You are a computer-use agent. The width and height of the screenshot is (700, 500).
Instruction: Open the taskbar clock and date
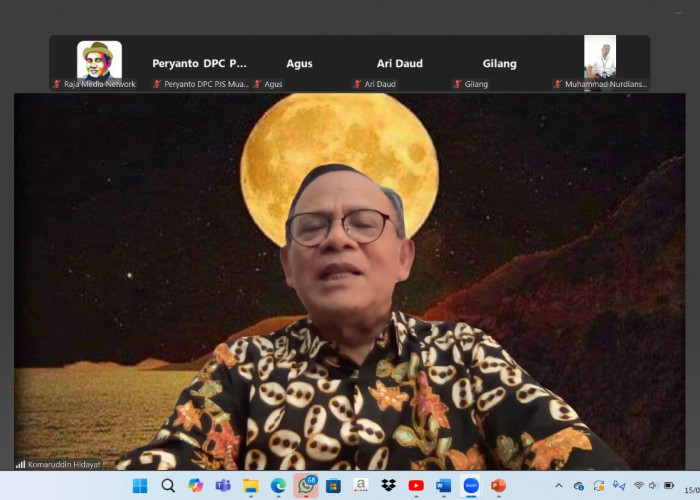(692, 490)
